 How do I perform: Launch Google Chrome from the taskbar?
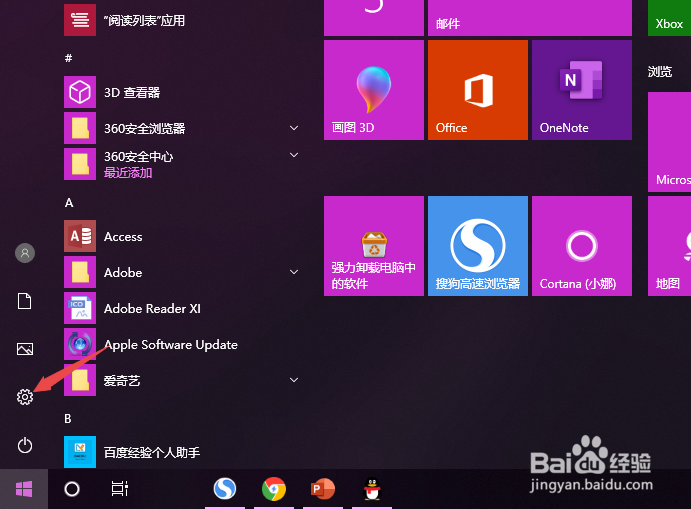tap(274, 489)
